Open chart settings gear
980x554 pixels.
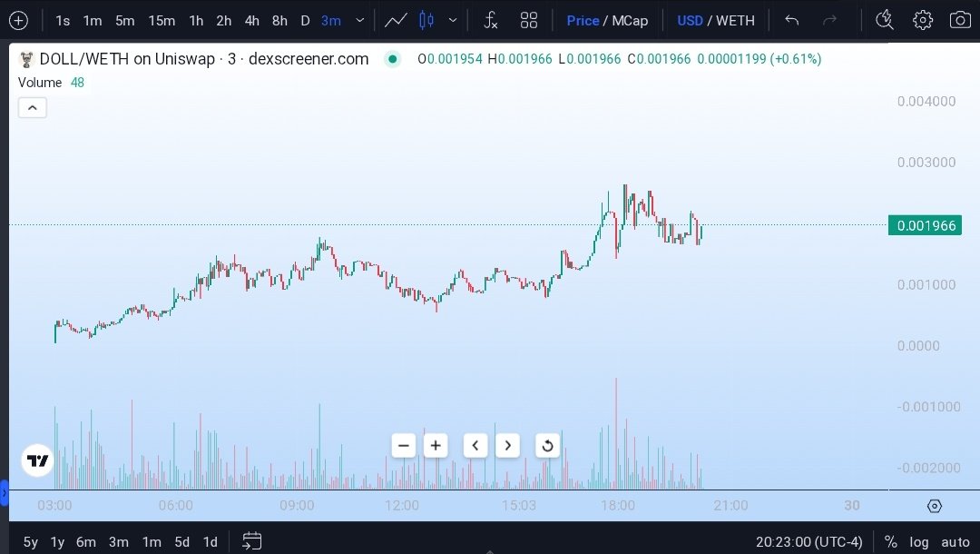[923, 21]
